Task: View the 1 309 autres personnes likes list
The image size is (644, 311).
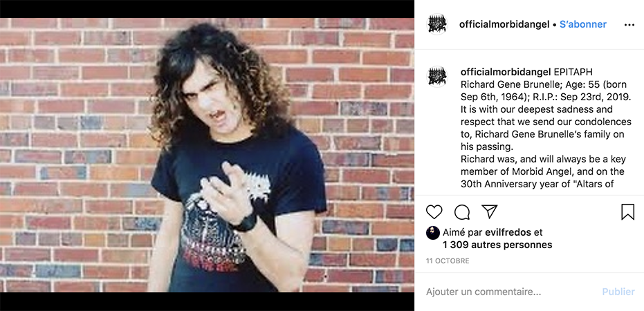Action: (497, 245)
